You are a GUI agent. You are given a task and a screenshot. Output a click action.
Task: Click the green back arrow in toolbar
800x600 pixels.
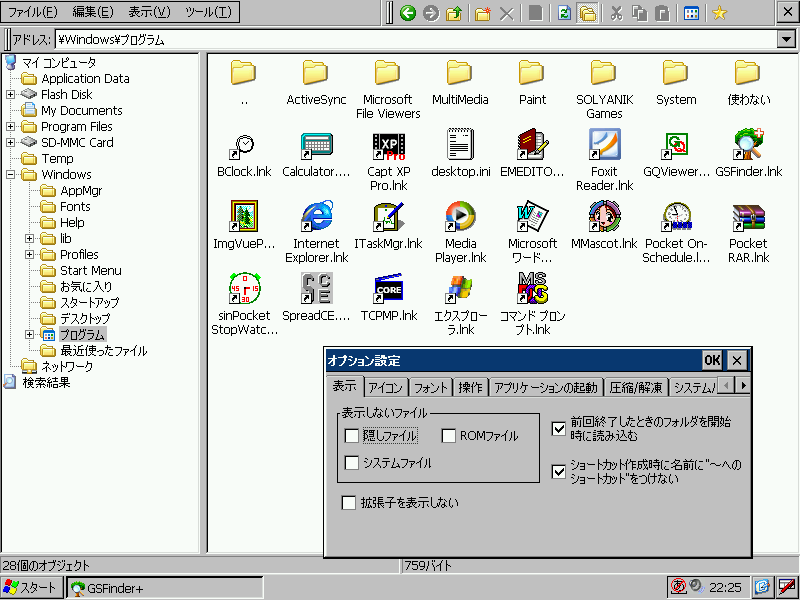click(x=407, y=13)
